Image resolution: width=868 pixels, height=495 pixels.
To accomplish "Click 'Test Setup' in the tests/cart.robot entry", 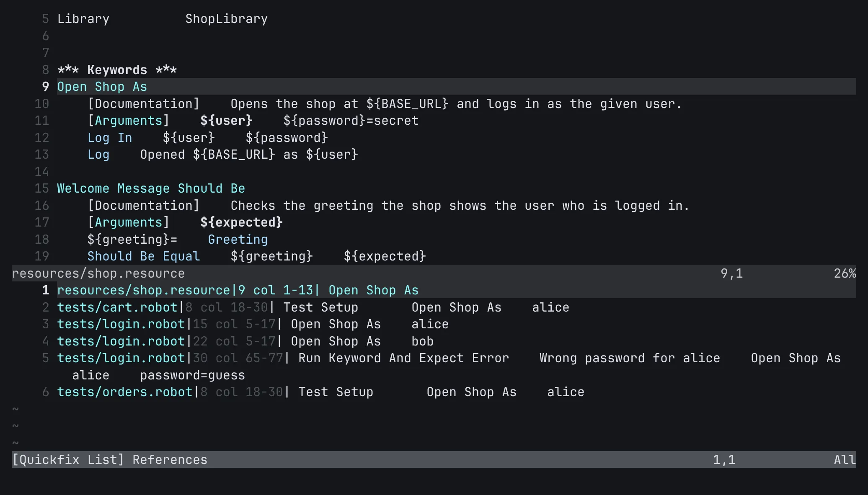I will tap(320, 307).
